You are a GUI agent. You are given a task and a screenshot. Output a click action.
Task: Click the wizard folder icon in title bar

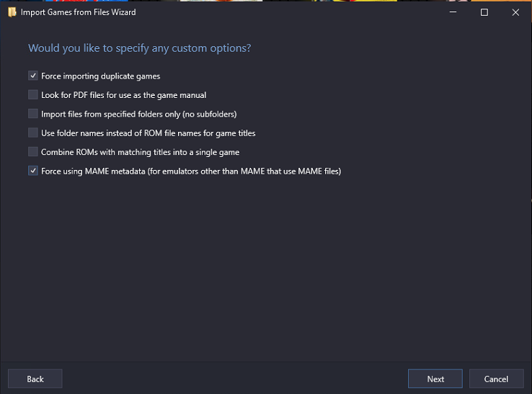(12, 12)
